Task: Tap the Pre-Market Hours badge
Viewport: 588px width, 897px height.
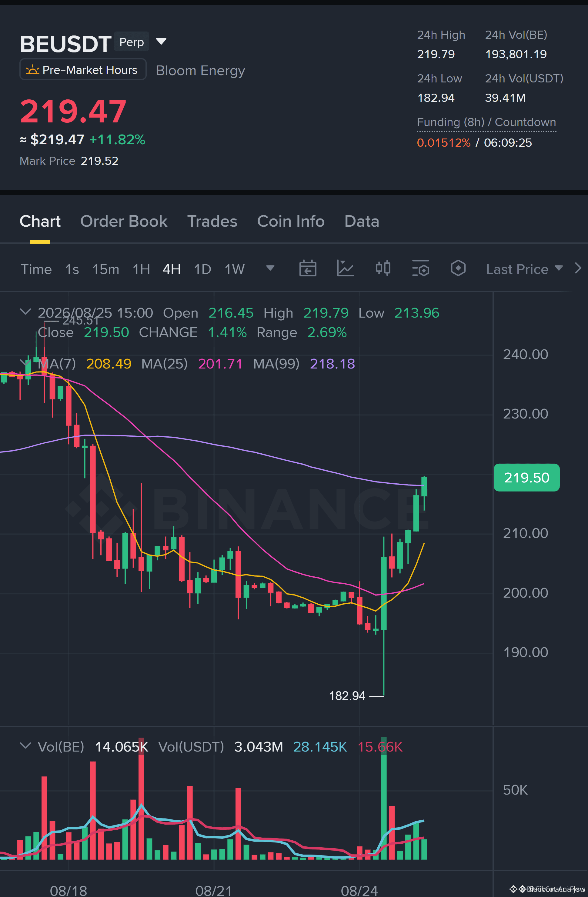Action: point(83,70)
